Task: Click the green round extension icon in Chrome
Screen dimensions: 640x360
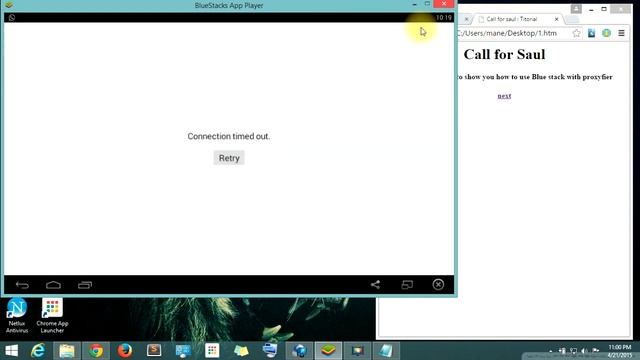Action: tap(607, 33)
